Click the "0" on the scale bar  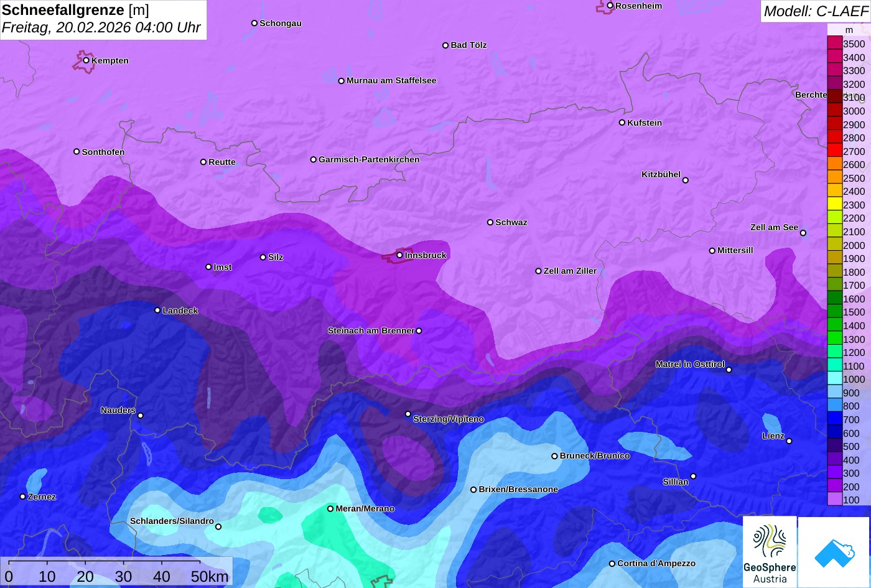(9, 577)
